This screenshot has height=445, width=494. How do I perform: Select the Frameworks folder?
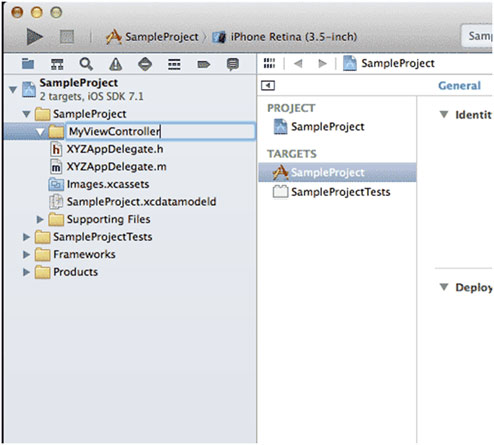pos(84,254)
